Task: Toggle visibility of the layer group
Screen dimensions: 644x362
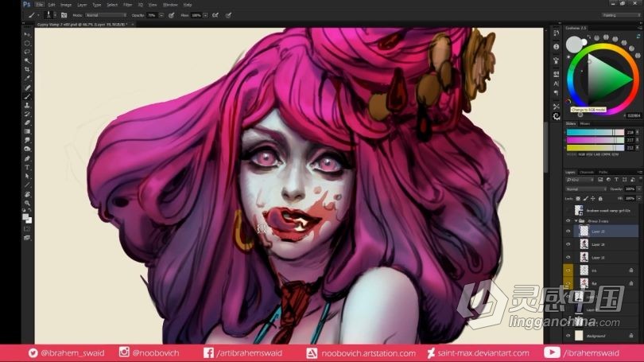Action: point(568,221)
